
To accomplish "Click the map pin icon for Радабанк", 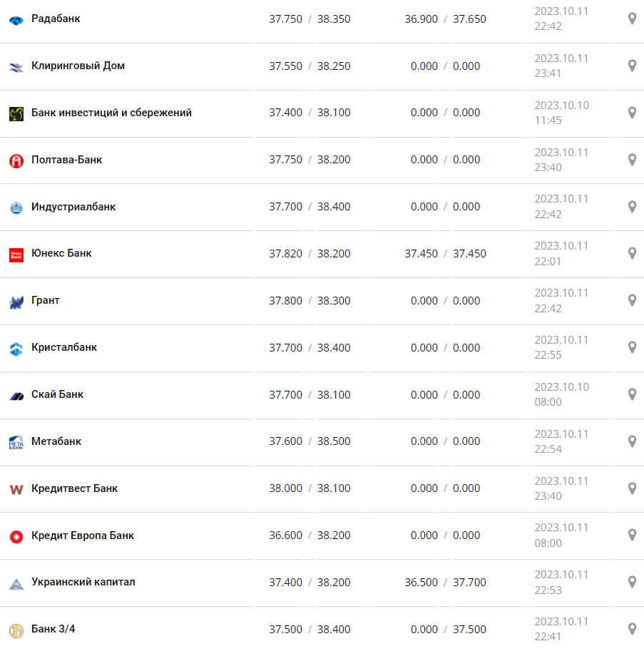I will pyautogui.click(x=631, y=19).
